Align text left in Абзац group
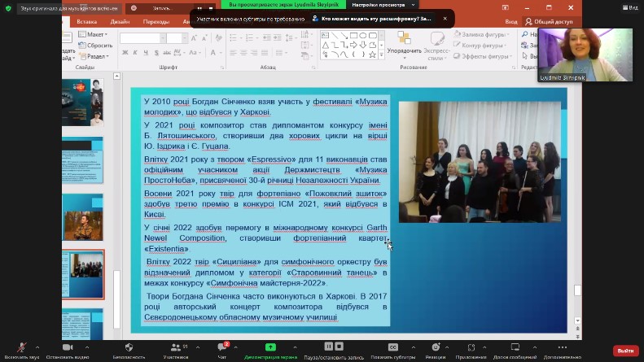This screenshot has width=644, height=362. 234,53
